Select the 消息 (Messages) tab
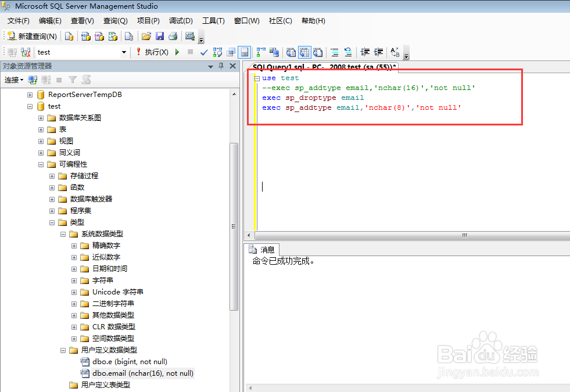The image size is (570, 392). 262,250
